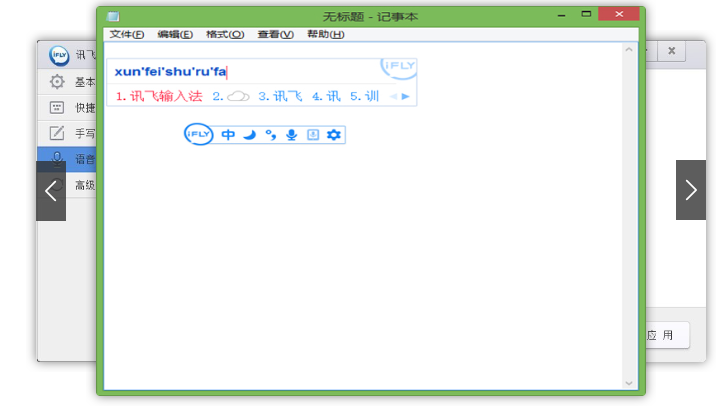Go to next candidate page arrow
Viewport: 724px width, 406px height.
tap(405, 97)
